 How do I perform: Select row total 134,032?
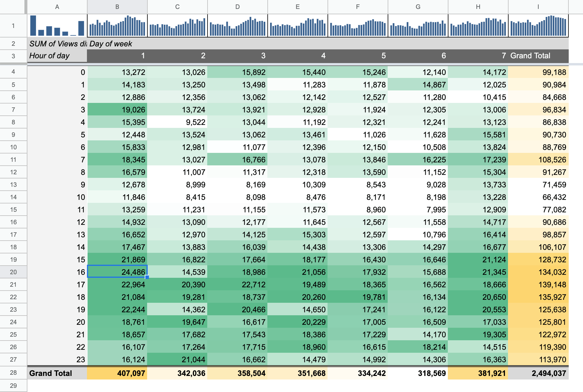[538, 272]
